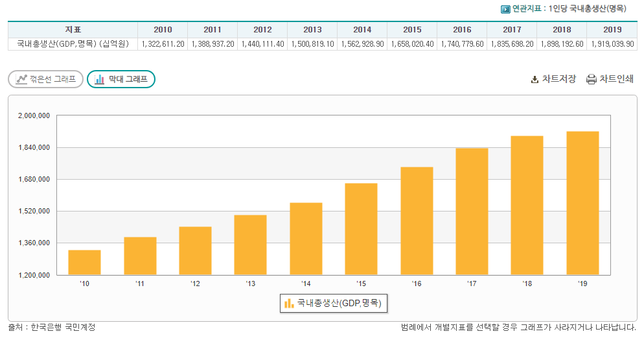This screenshot has height=338, width=644.
Task: Click the 2010 GDP bar in chart
Action: (x=84, y=262)
